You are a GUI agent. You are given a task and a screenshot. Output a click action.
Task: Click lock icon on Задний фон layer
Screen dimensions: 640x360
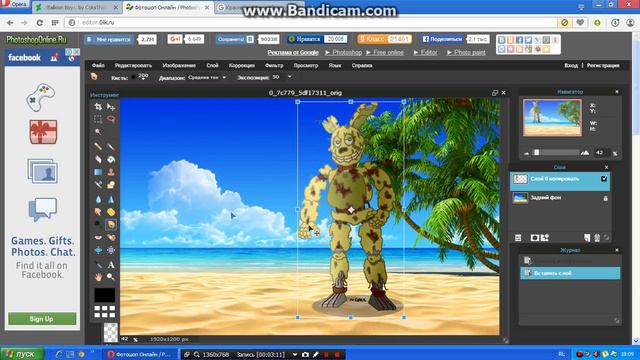pos(605,198)
